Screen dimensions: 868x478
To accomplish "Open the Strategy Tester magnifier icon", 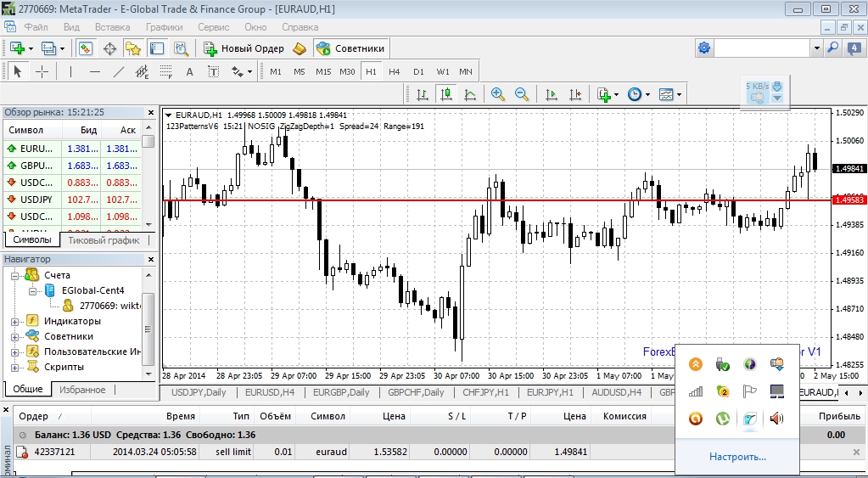I will pyautogui.click(x=181, y=48).
